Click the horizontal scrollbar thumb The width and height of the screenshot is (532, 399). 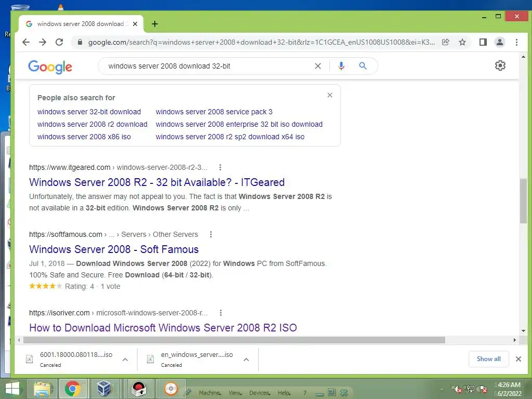tap(234, 340)
